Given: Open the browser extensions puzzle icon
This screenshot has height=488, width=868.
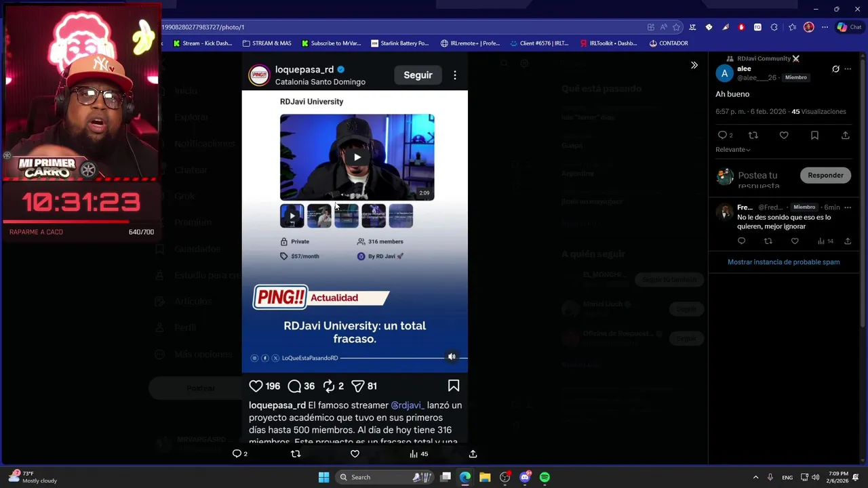Looking at the screenshot, I should coord(774,27).
